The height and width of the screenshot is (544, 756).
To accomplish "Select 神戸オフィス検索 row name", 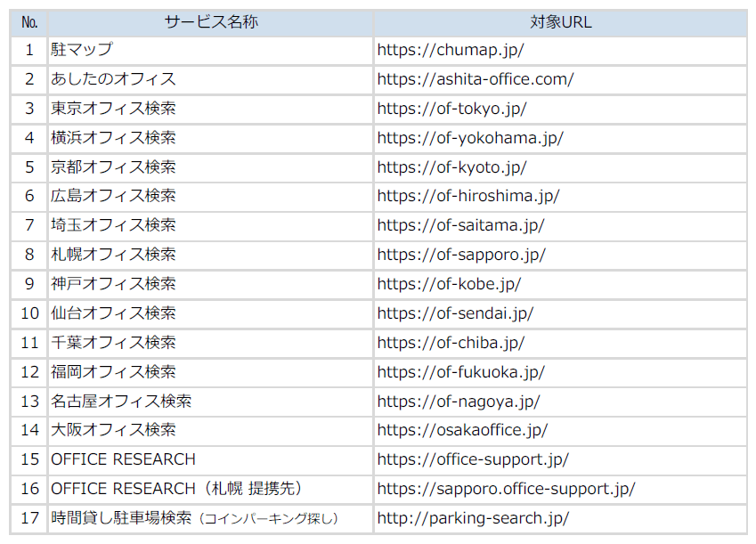I will (x=113, y=283).
